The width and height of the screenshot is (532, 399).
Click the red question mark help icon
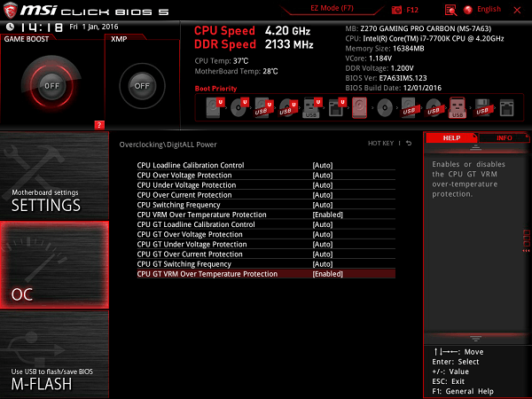pyautogui.click(x=99, y=125)
